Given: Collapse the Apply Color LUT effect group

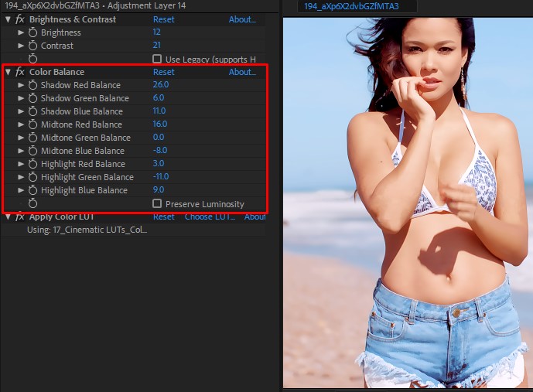Looking at the screenshot, I should pos(8,216).
